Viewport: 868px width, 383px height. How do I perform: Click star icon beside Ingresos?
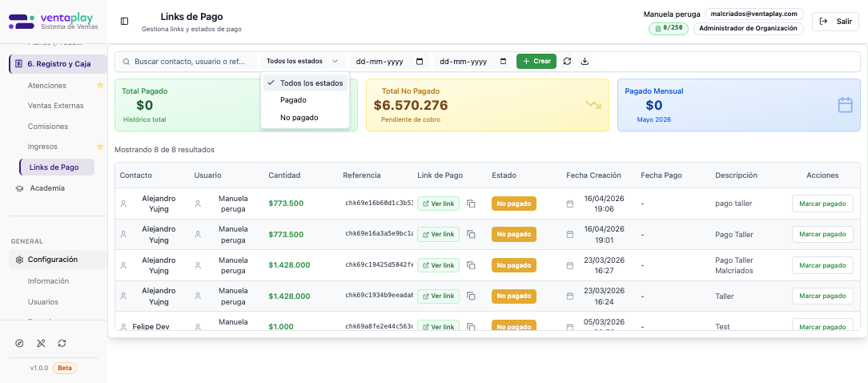click(x=100, y=147)
